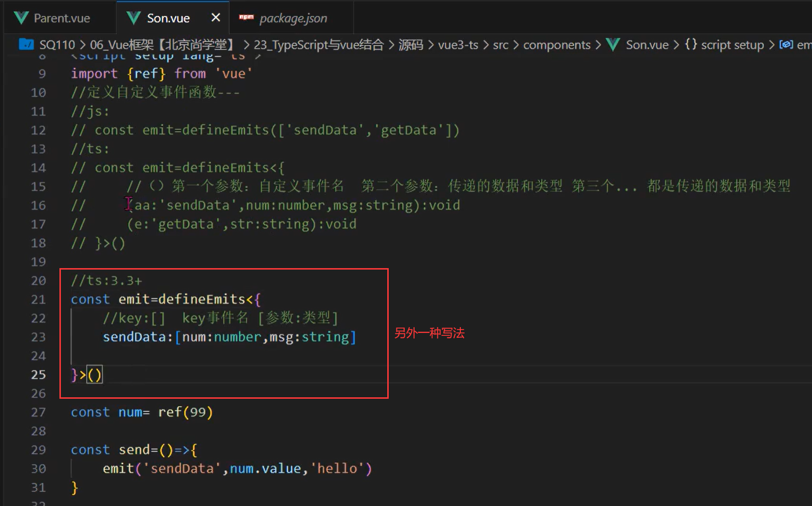Close the Son.vue tab
This screenshot has height=506, width=812.
click(x=215, y=18)
